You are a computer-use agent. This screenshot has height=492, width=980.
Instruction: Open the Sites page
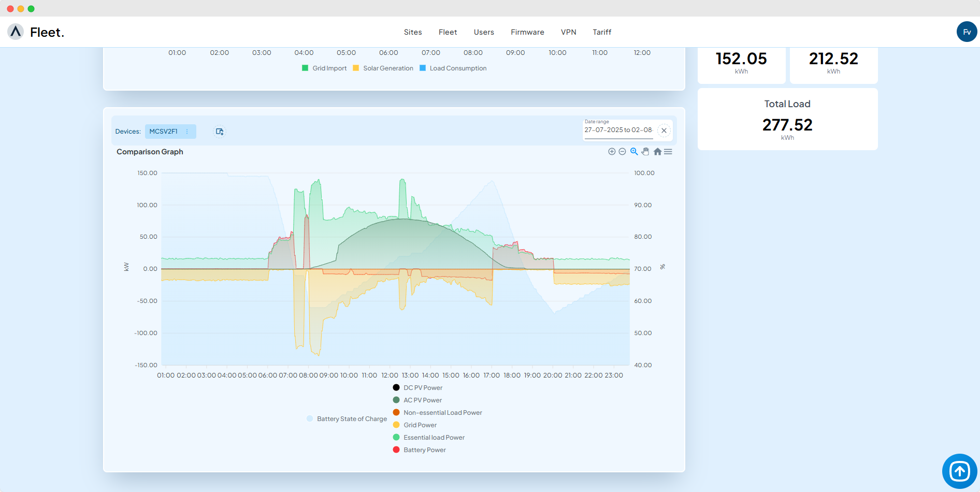pyautogui.click(x=413, y=32)
